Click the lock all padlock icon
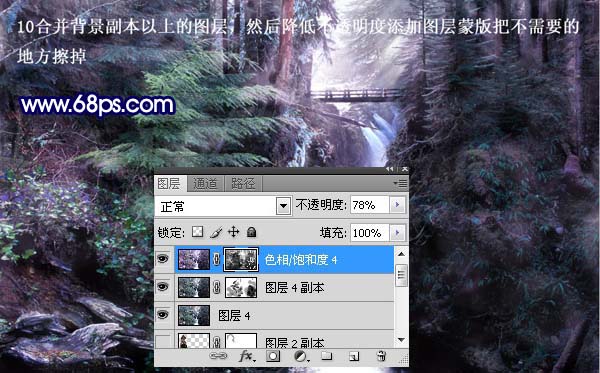600x373 pixels. pos(251,232)
